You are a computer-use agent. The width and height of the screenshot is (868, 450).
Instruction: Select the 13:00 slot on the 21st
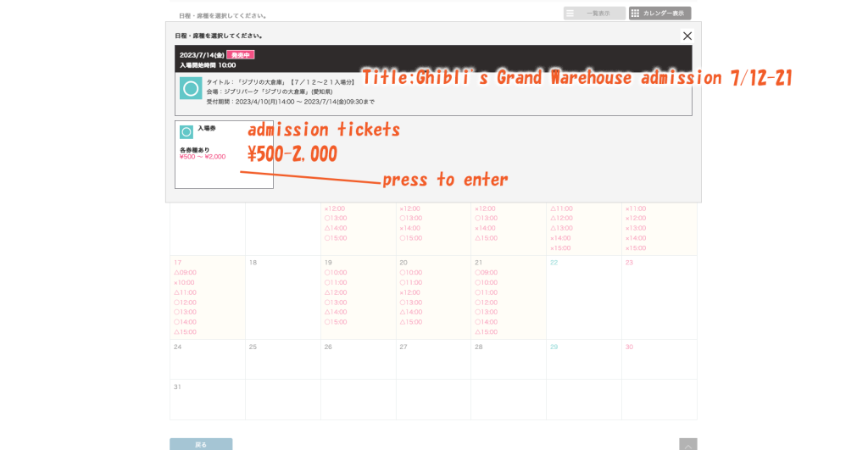point(487,312)
